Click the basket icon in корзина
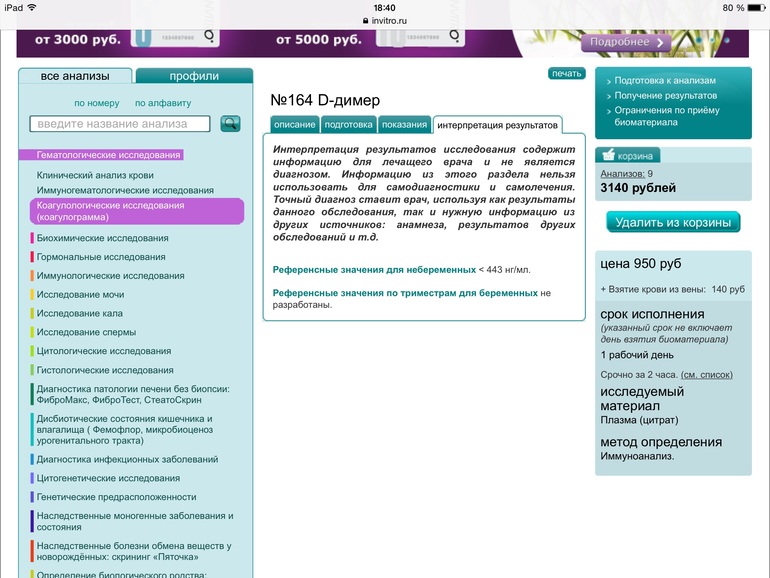The height and width of the screenshot is (578, 770). click(608, 155)
